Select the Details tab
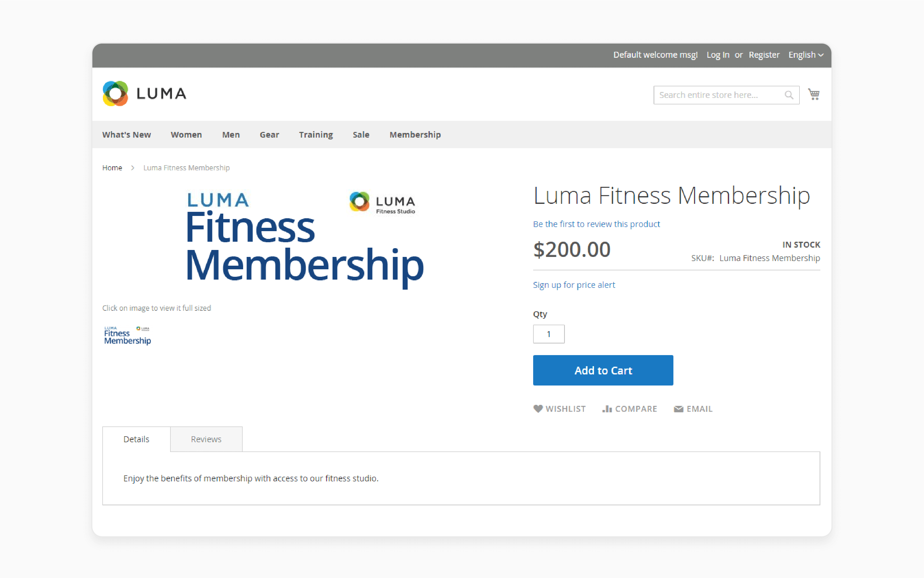The height and width of the screenshot is (578, 924). click(x=136, y=439)
